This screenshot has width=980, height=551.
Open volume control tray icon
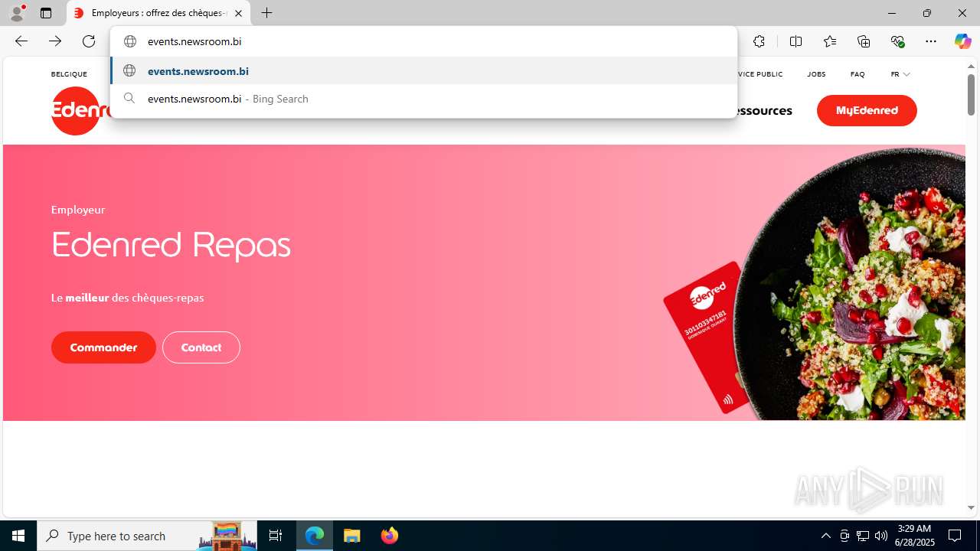pyautogui.click(x=881, y=536)
